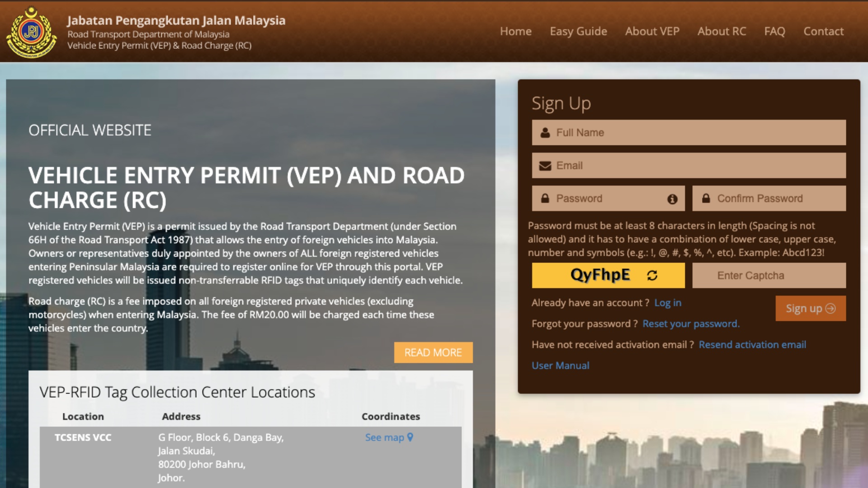
Task: Open the Contact page
Action: [x=823, y=31]
